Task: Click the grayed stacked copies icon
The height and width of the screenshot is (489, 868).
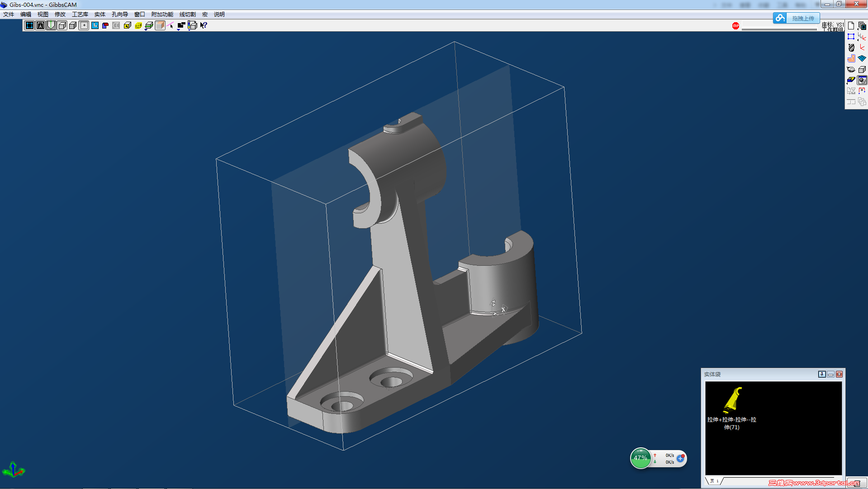Action: (x=862, y=102)
